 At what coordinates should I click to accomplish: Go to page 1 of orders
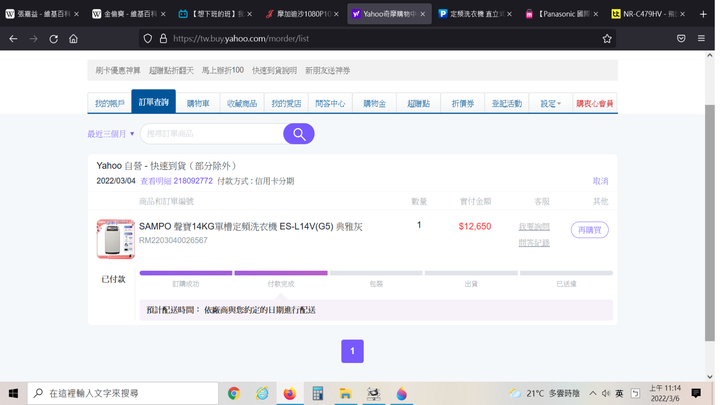point(352,351)
